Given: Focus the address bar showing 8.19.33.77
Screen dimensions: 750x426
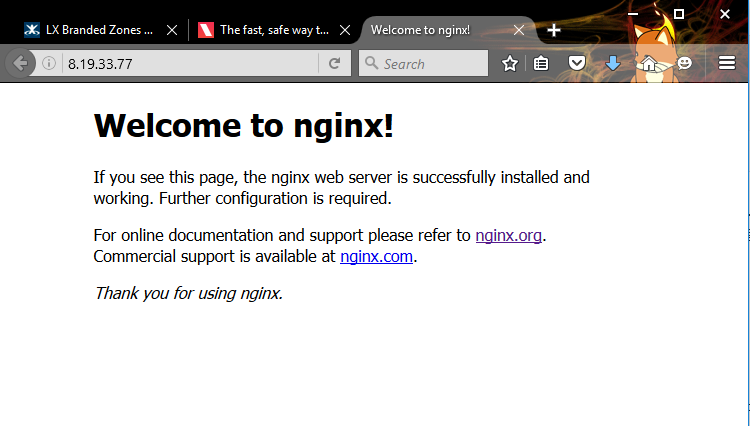Looking at the screenshot, I should [x=189, y=63].
